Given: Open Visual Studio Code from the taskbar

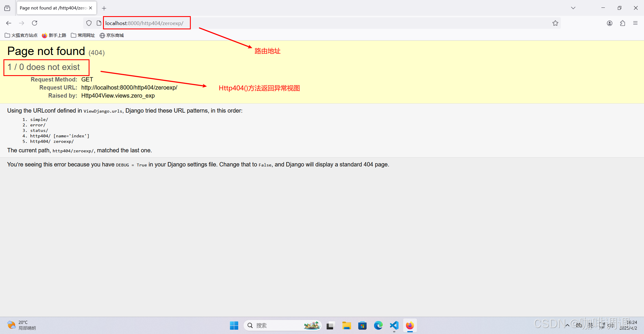Looking at the screenshot, I should tap(394, 325).
